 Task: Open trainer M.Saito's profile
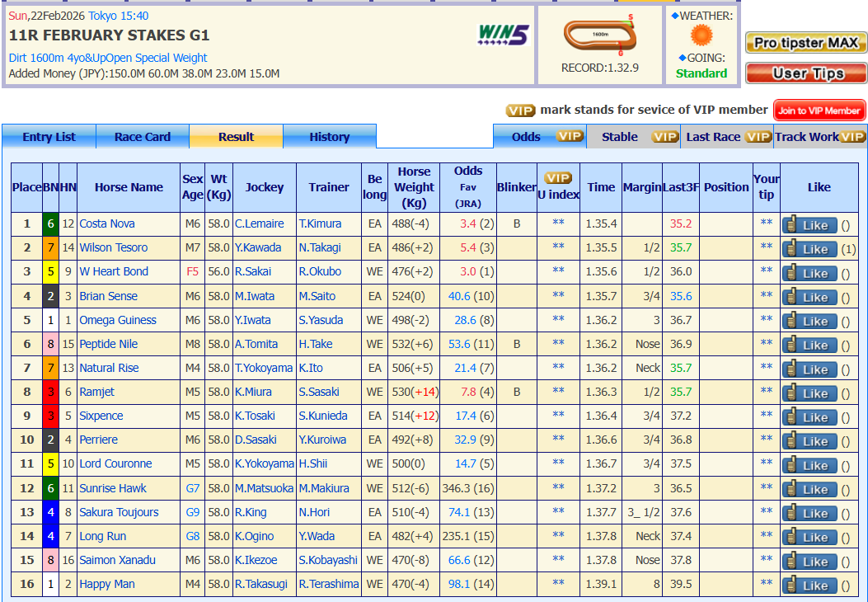pos(317,296)
